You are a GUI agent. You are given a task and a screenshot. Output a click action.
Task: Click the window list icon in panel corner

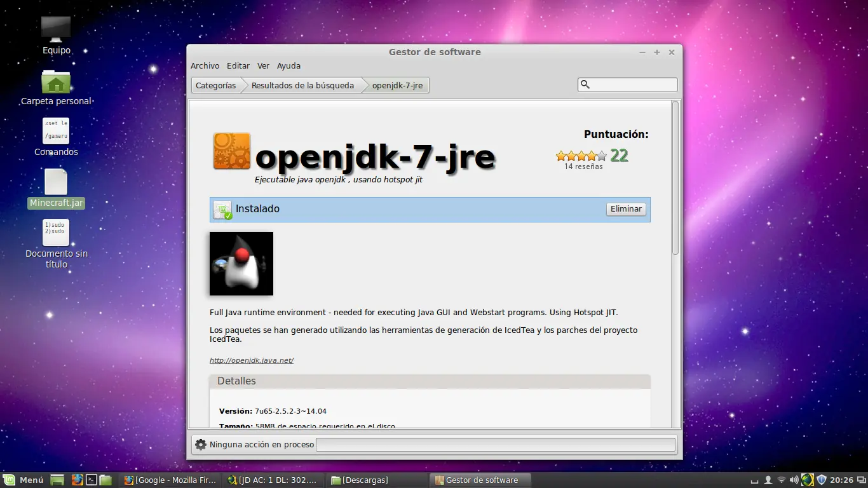click(x=861, y=480)
